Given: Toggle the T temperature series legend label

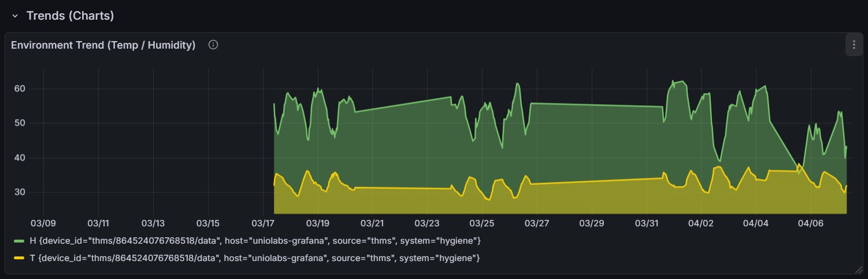Looking at the screenshot, I should [255, 258].
